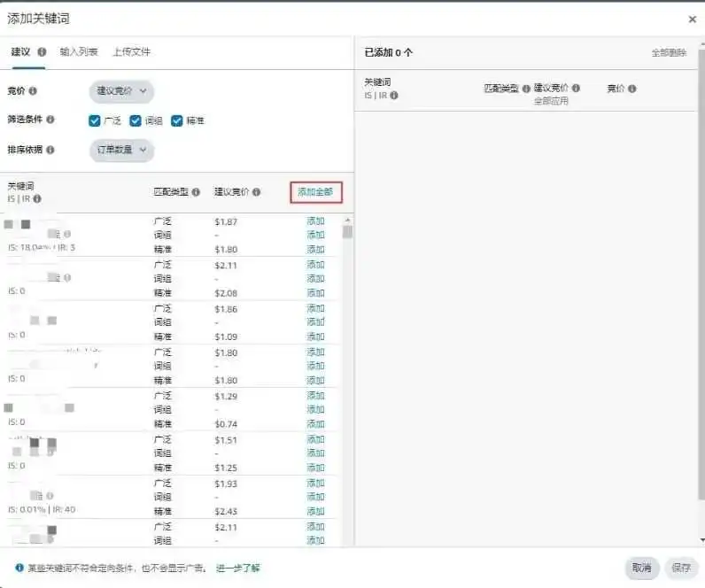Add broad match keyword priced $1.51
Viewport: 705px width, 588px height.
pyautogui.click(x=315, y=439)
